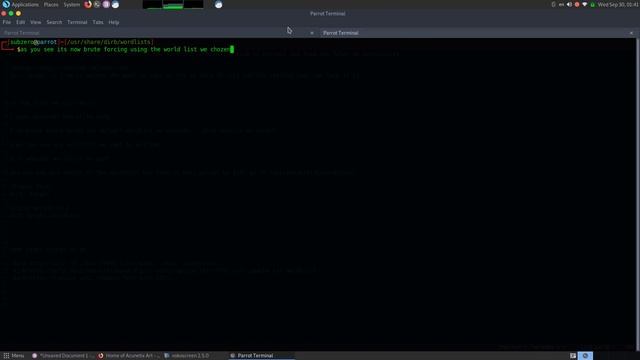Open the Applications menu in top panel
Viewport: 640px width, 360px height.
pos(25,4)
